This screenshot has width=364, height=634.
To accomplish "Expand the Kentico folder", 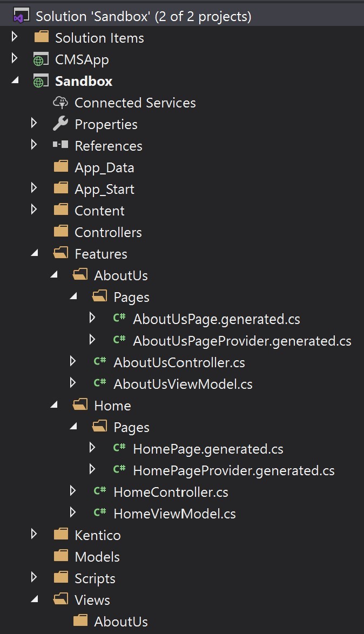I will click(x=34, y=534).
